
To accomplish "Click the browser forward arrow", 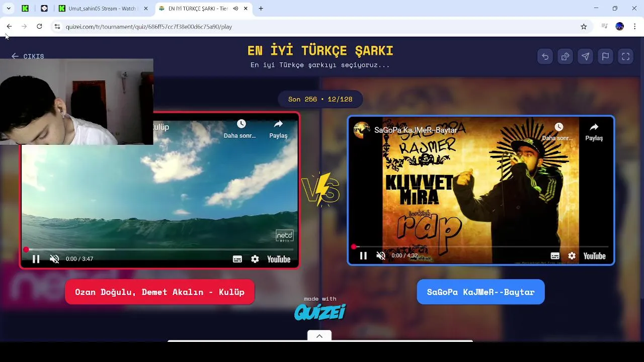I will tap(24, 26).
